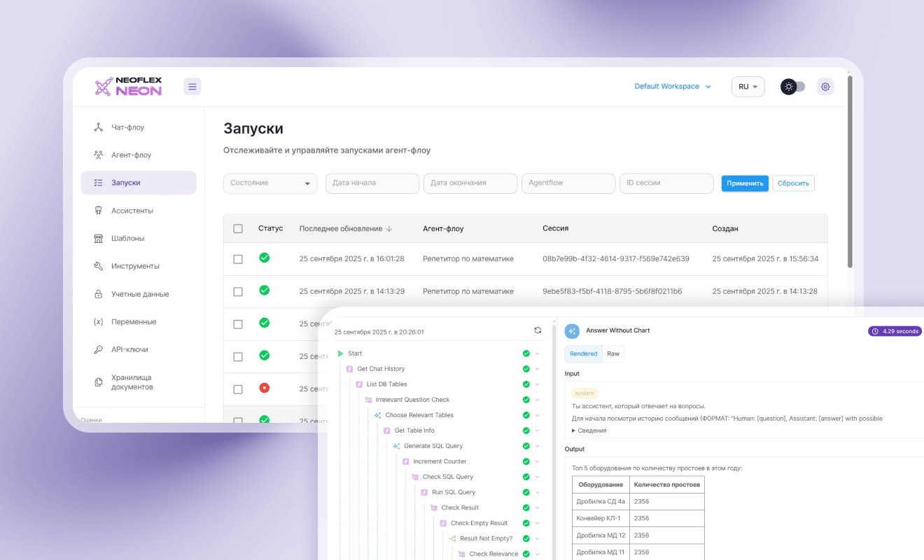The image size is (924, 560).
Task: Select the checkbox for 16:01:28 run row
Action: [x=238, y=259]
